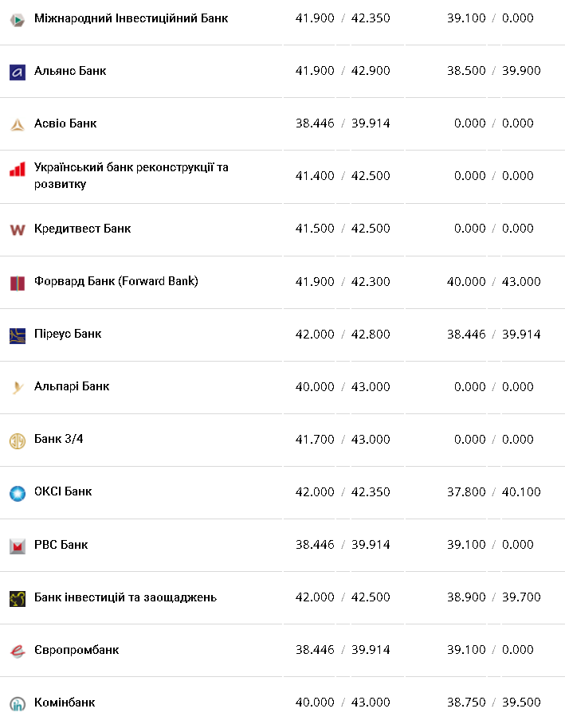Click the Міжнародний Інвестиційний Банк logo icon
This screenshot has height=728, width=565.
pyautogui.click(x=18, y=20)
